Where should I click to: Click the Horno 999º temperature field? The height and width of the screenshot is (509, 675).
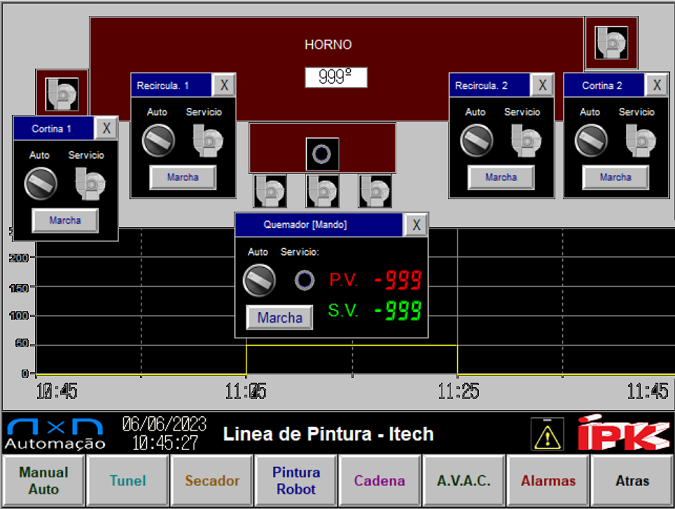(x=336, y=77)
